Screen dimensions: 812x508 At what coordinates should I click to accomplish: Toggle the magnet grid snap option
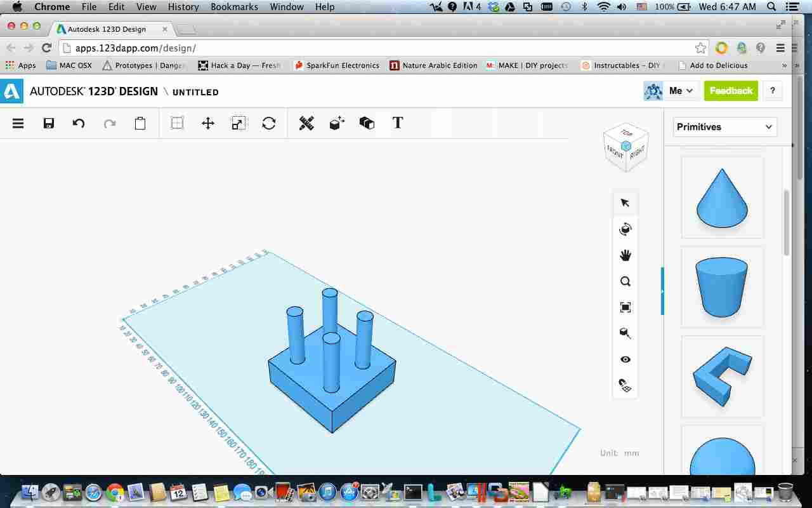pyautogui.click(x=625, y=385)
